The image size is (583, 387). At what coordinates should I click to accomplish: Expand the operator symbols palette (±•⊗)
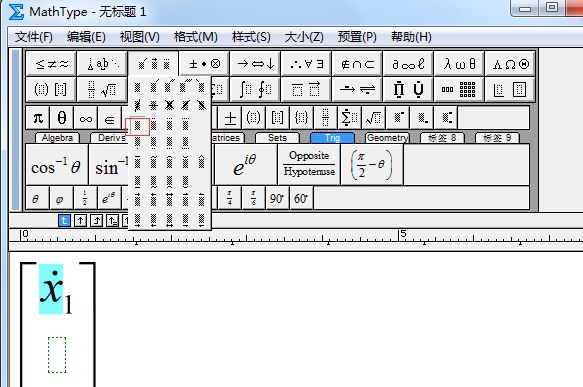[x=204, y=64]
